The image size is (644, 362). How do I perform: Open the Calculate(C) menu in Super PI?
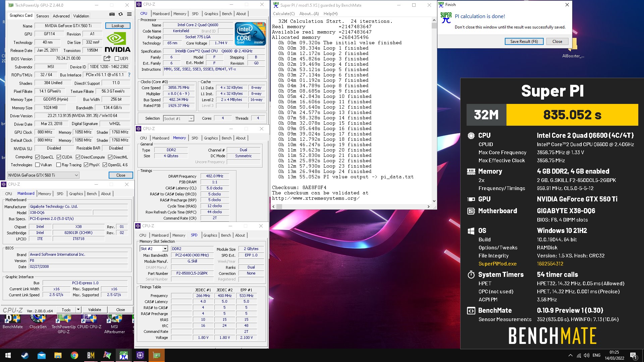pyautogui.click(x=284, y=14)
